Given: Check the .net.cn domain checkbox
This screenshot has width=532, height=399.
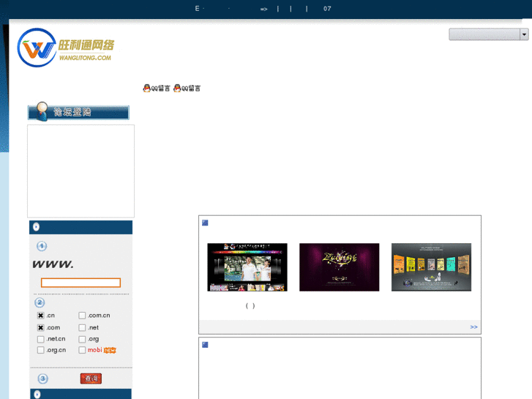Looking at the screenshot, I should click(41, 339).
